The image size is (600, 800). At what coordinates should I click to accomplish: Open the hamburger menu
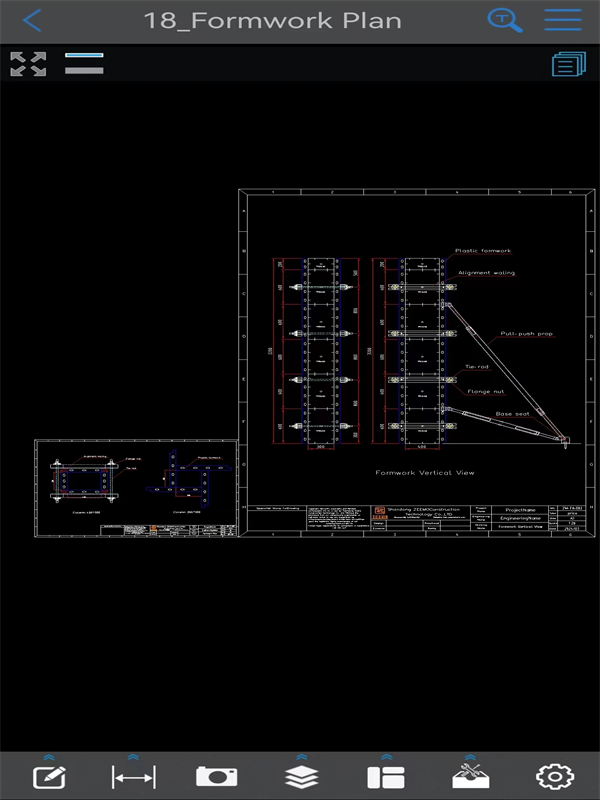[563, 20]
